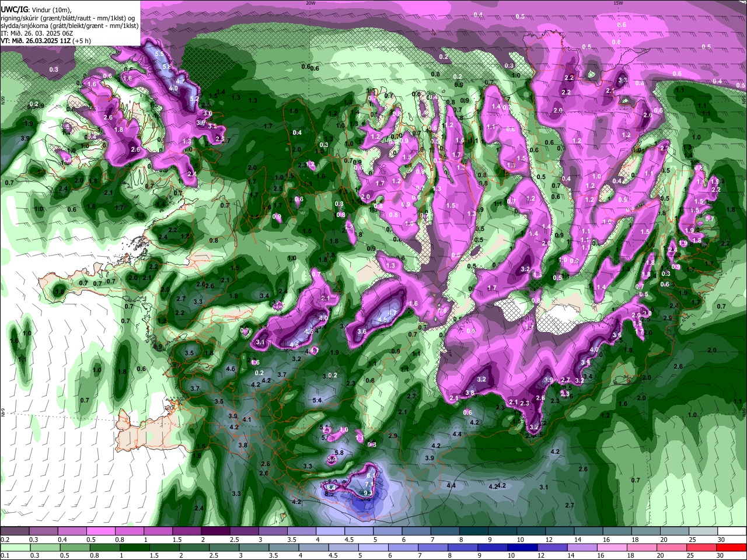Screen dimensions: 747x560
Task: Click the 6.1 precipitation value on map
Action: pos(371,476)
